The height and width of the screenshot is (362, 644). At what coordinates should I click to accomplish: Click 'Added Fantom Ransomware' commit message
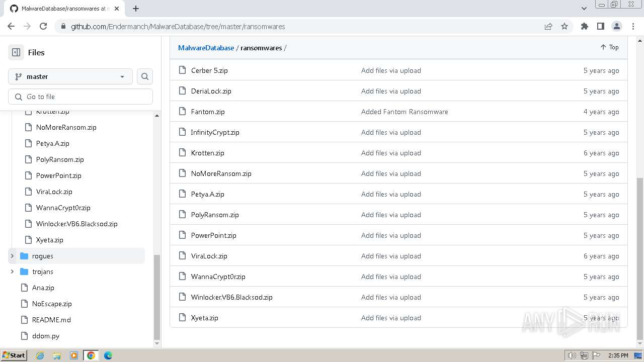pos(405,112)
